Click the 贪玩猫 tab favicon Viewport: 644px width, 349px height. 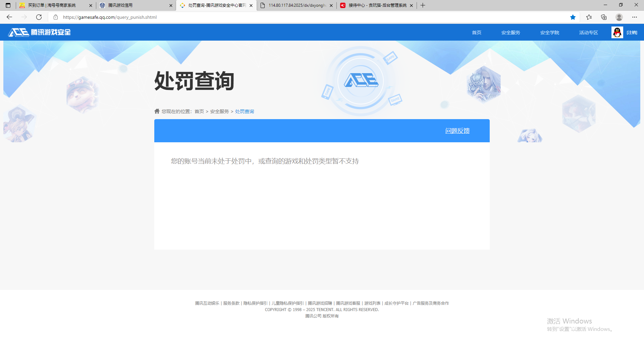(343, 5)
